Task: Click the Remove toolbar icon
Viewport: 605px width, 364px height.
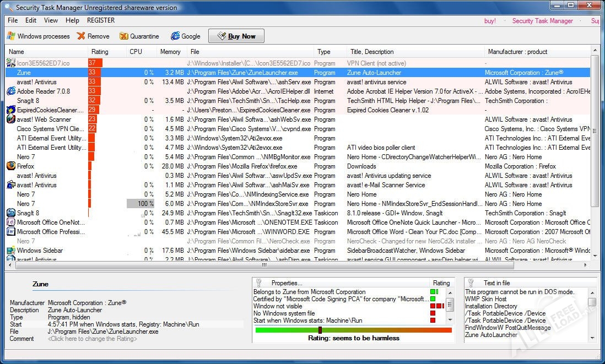Action: [x=81, y=36]
